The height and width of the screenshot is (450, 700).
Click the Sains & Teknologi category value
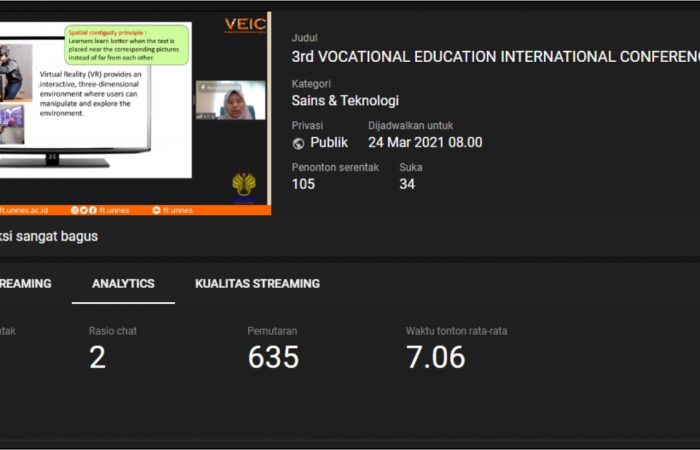click(345, 100)
